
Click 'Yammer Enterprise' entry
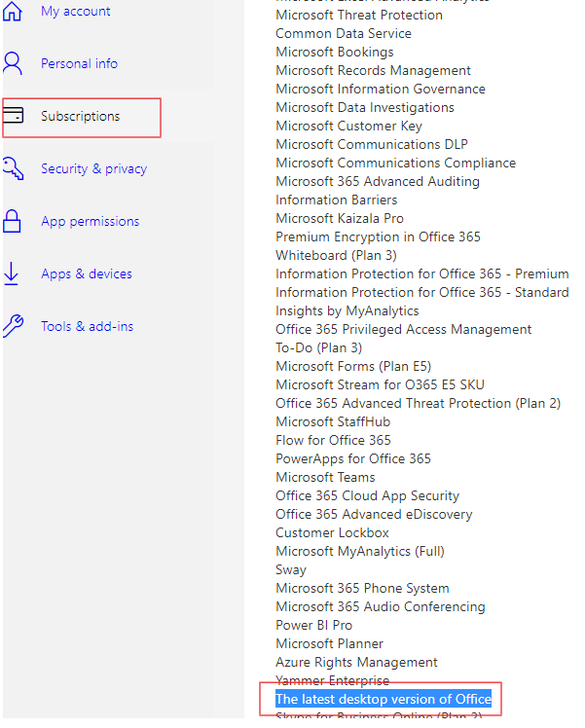333,681
